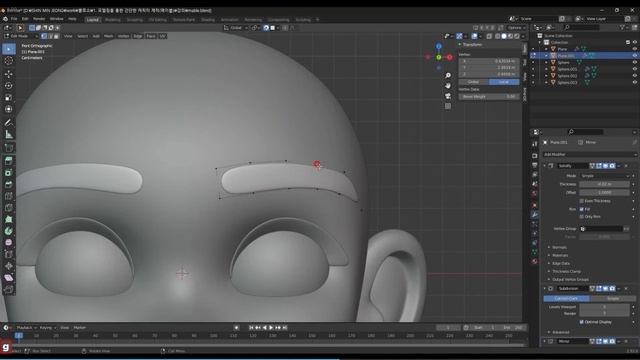
Task: Select the Smooth tool
Action: [x=9, y=242]
